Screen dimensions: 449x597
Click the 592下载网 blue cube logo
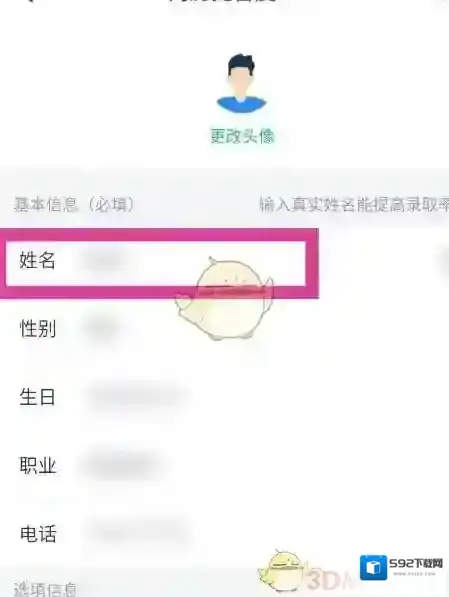click(373, 567)
